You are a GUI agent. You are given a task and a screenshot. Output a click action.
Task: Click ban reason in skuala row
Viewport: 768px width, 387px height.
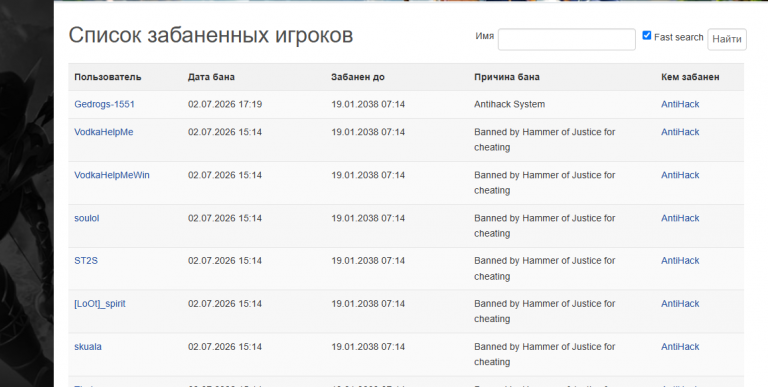pos(545,354)
